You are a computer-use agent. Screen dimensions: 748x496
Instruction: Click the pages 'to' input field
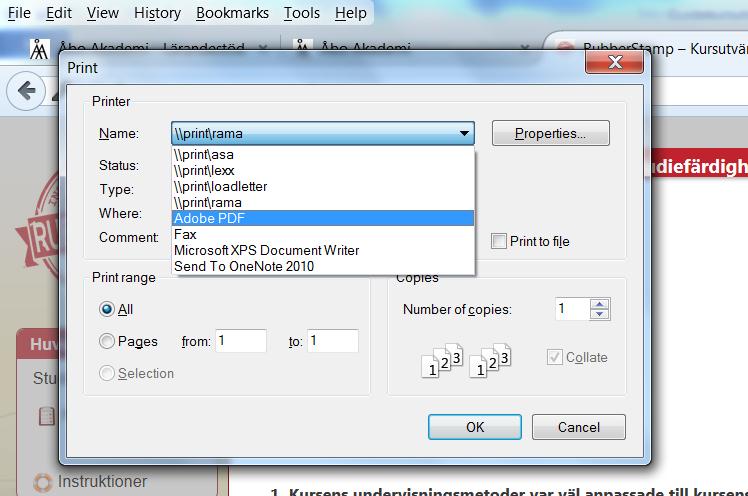(332, 341)
